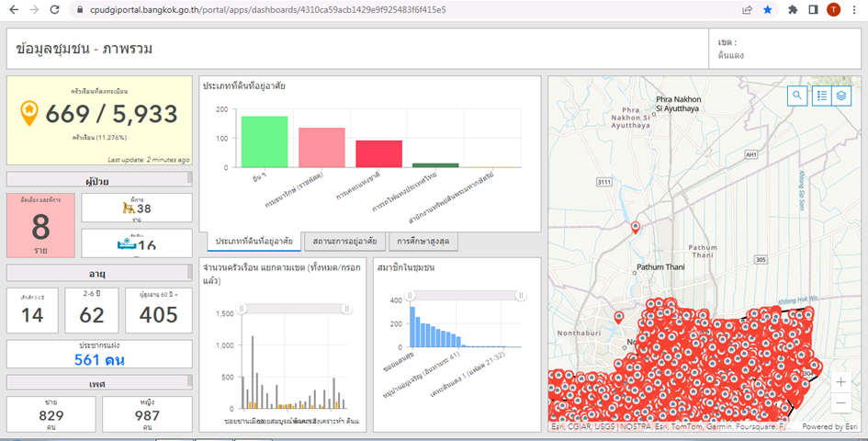Screen dimensions: 868x441
Task: Switch to the การศึกษาสูงสุด tab
Action: tap(423, 242)
